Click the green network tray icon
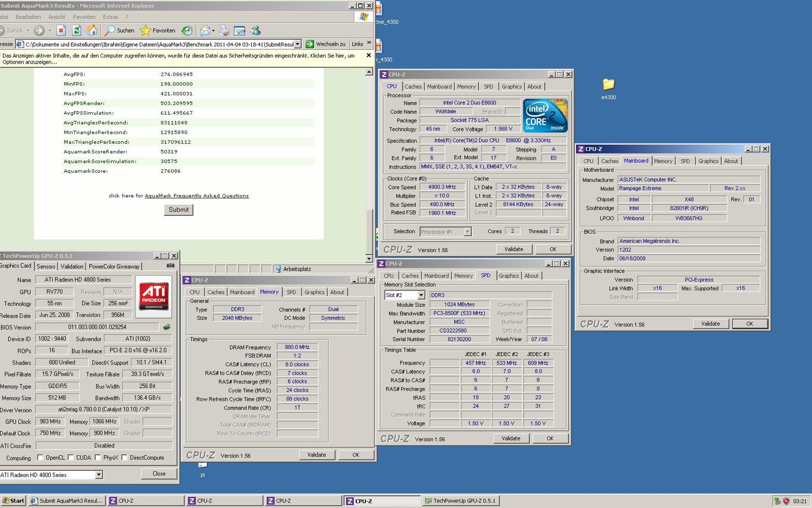 [777, 501]
